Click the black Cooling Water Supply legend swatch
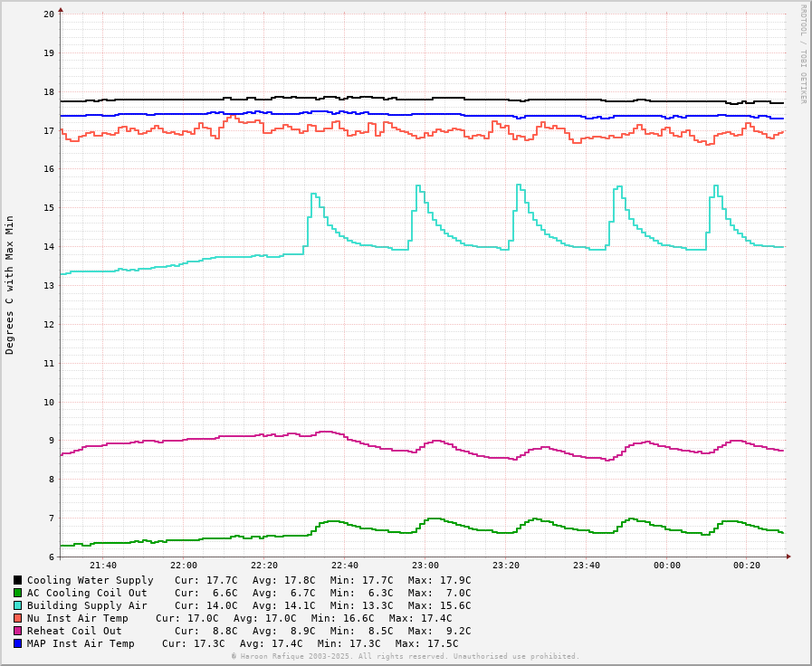Viewport: 812px width, 666px height. pyautogui.click(x=17, y=580)
